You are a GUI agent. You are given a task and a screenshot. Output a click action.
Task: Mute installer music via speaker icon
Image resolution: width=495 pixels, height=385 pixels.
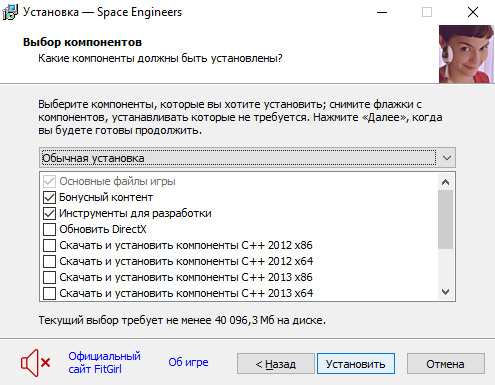(36, 363)
